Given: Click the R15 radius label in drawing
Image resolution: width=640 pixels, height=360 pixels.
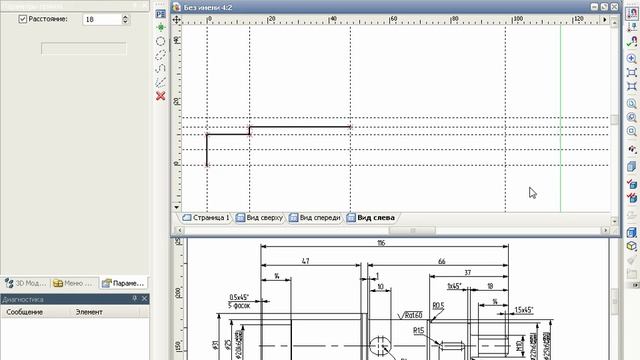Looking at the screenshot, I should coord(418,331).
